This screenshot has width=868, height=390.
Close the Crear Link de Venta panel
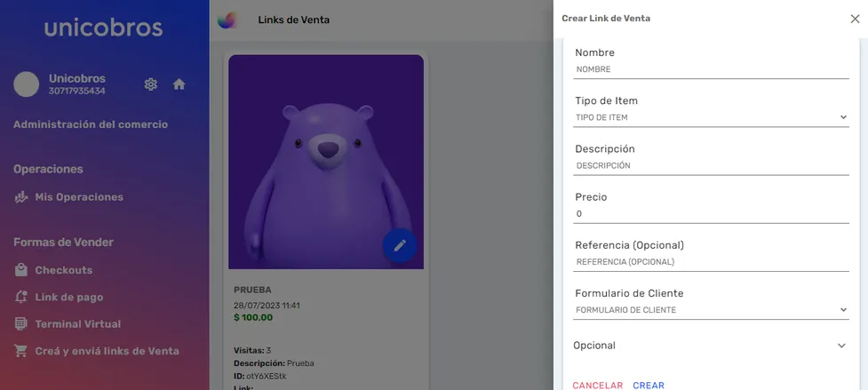point(855,19)
